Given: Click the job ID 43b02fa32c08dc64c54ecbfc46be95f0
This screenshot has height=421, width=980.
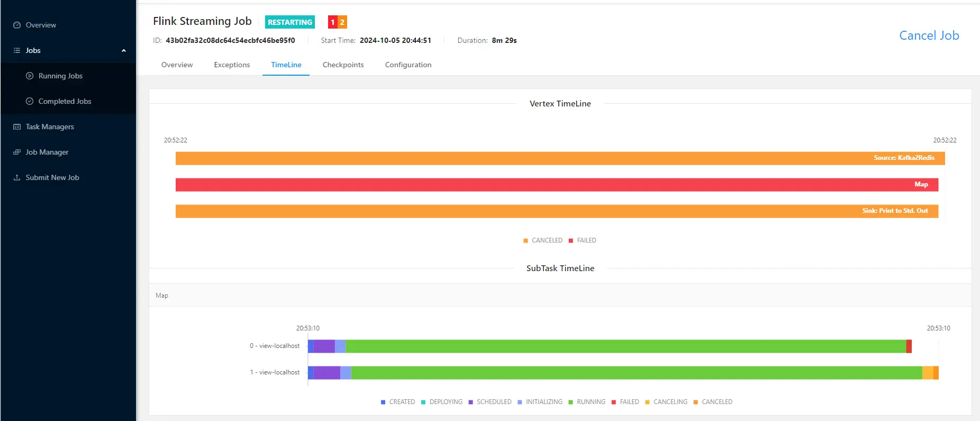Looking at the screenshot, I should 230,40.
